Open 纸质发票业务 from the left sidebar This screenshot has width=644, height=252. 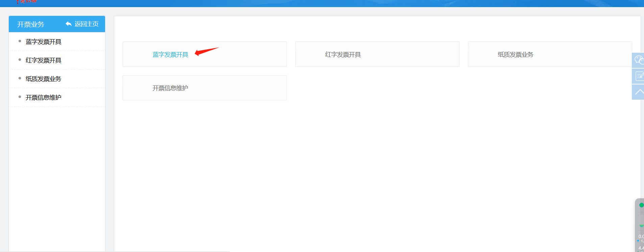(43, 79)
